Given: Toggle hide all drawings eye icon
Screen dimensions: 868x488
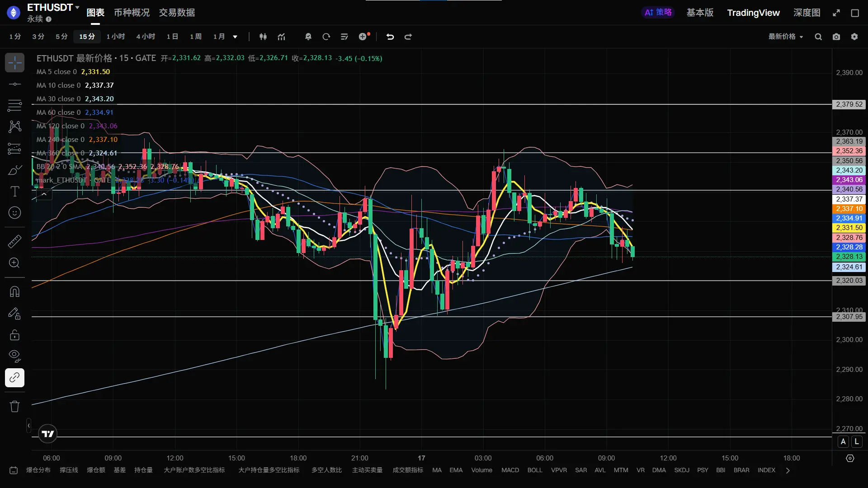Looking at the screenshot, I should [14, 356].
